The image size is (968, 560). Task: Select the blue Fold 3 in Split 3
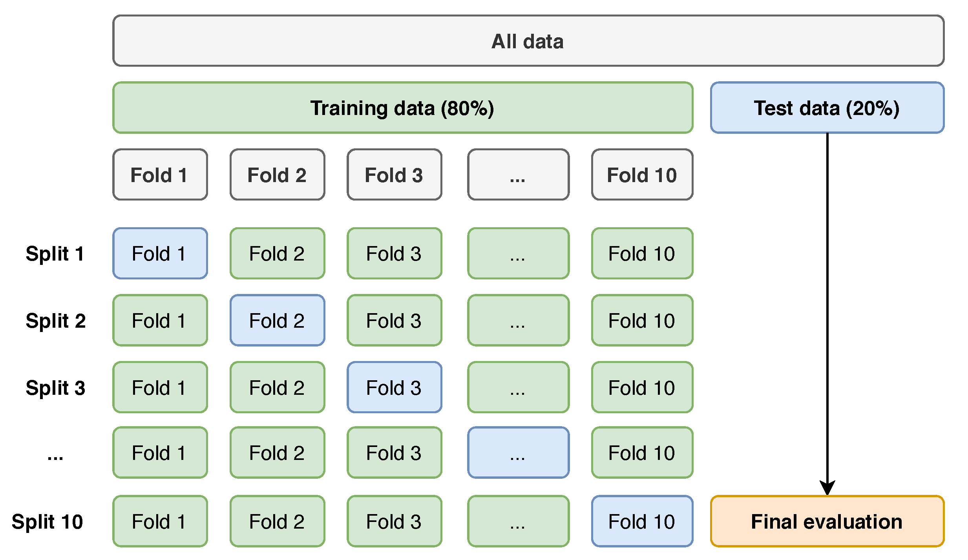point(394,387)
